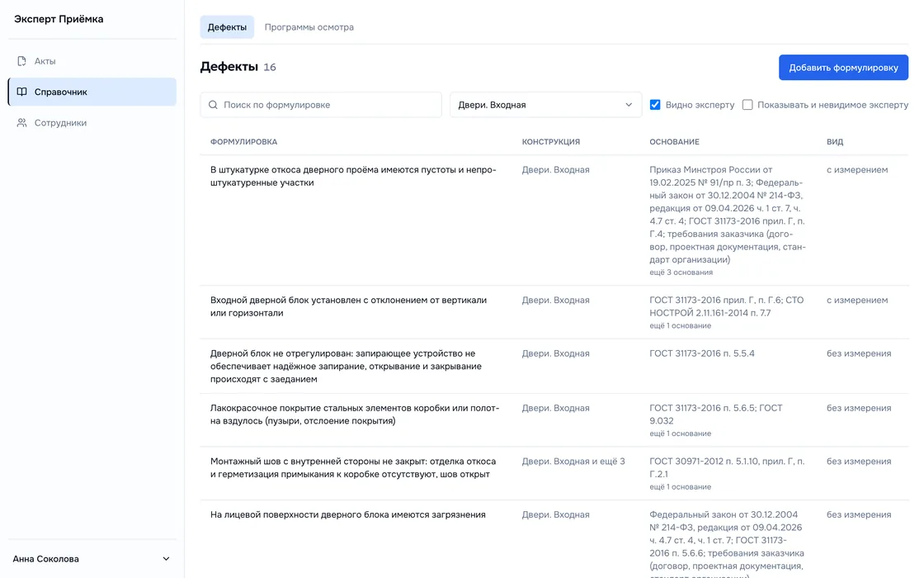The width and height of the screenshot is (924, 578).
Task: Click the Акты document icon
Action: click(21, 61)
